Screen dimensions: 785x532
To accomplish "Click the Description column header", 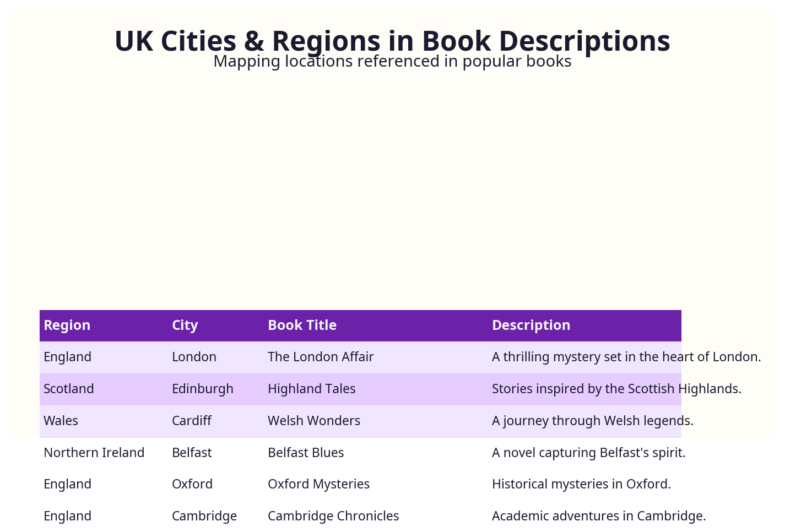I will 530,325.
